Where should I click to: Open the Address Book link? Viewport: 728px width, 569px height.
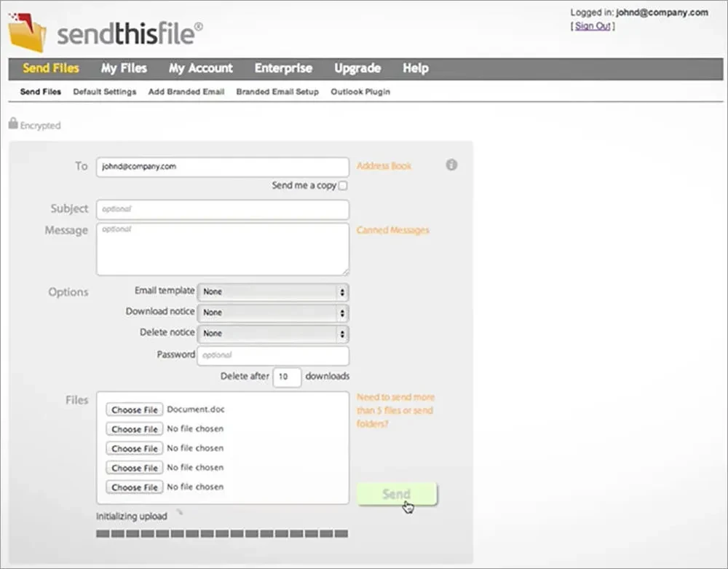(x=384, y=166)
